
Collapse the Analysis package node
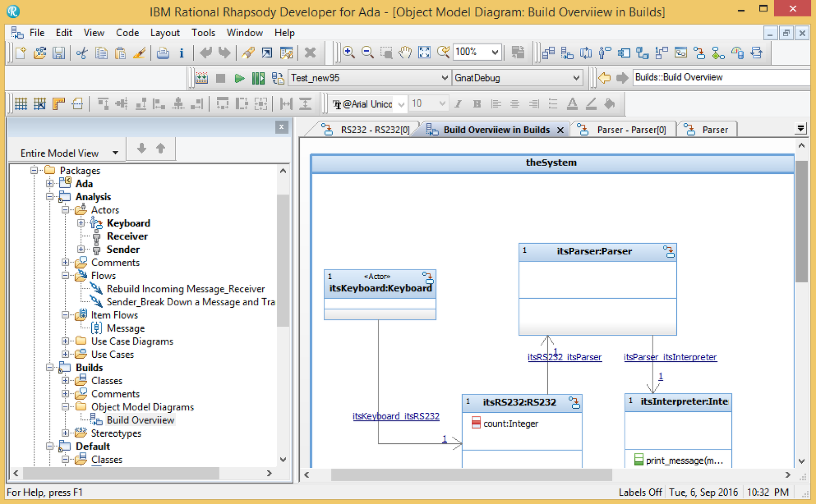(49, 197)
